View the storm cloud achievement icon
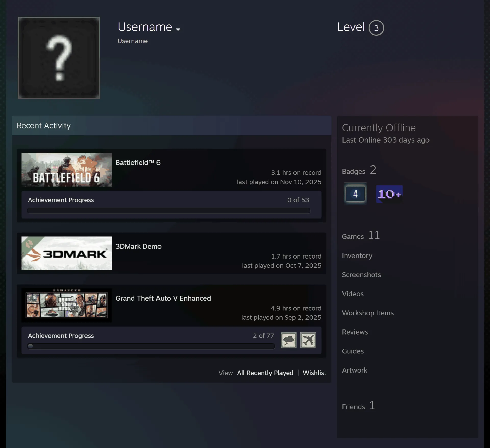The width and height of the screenshot is (490, 448). (x=288, y=340)
